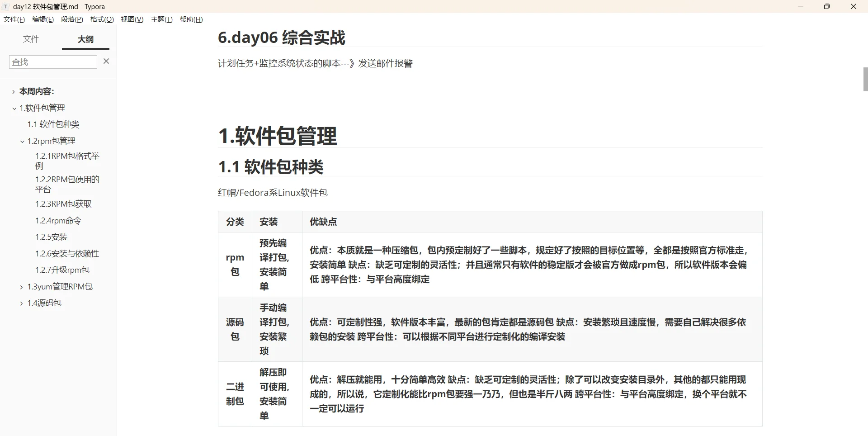
Task: Expand the 1.4源码包 outline section
Action: pos(21,303)
